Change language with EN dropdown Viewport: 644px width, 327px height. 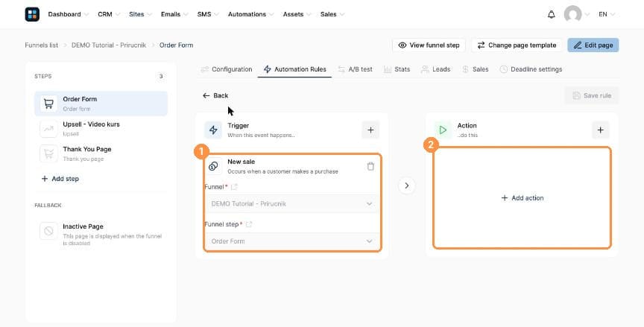[x=607, y=14]
